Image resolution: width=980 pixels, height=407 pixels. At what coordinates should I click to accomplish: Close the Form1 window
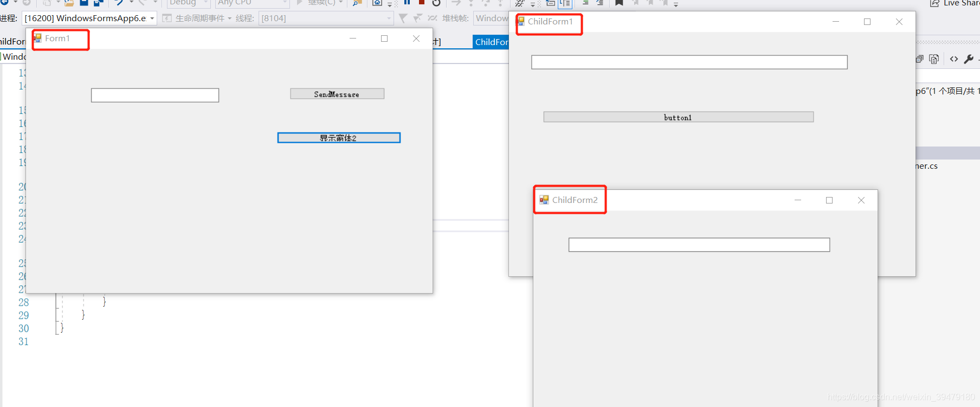(x=416, y=39)
